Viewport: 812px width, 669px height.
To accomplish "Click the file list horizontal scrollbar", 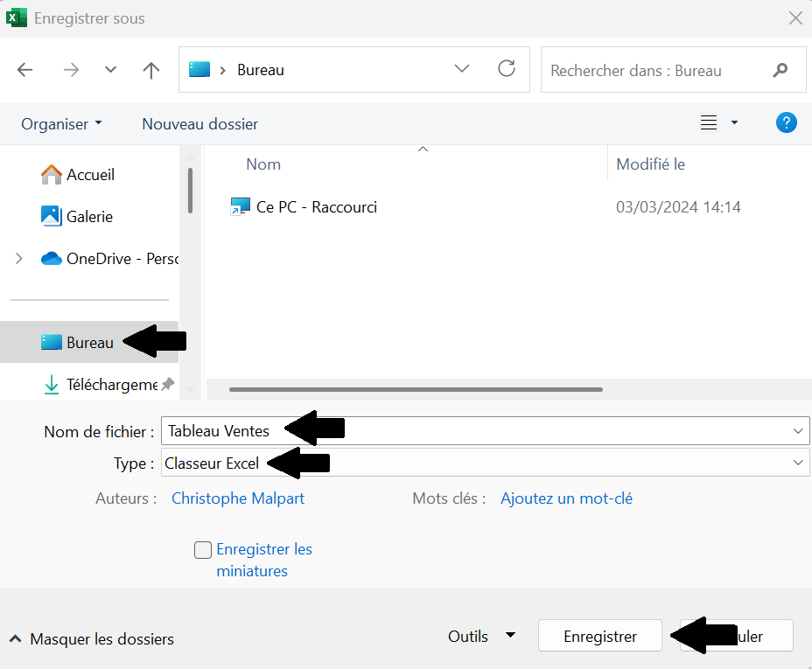I will click(416, 390).
